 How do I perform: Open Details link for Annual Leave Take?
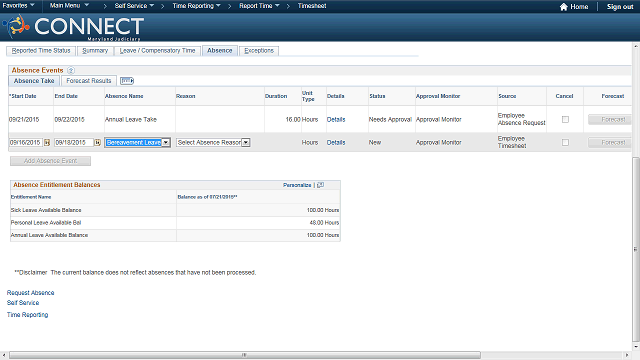coord(336,120)
